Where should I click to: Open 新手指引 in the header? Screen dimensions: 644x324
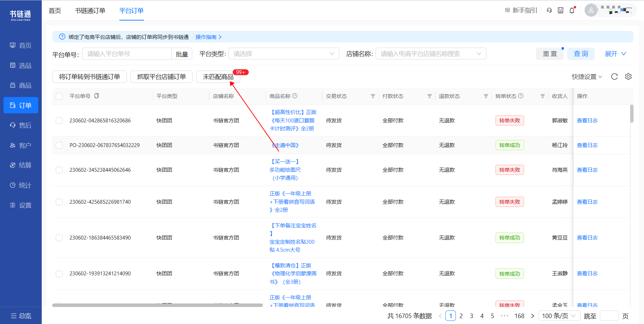coord(521,10)
